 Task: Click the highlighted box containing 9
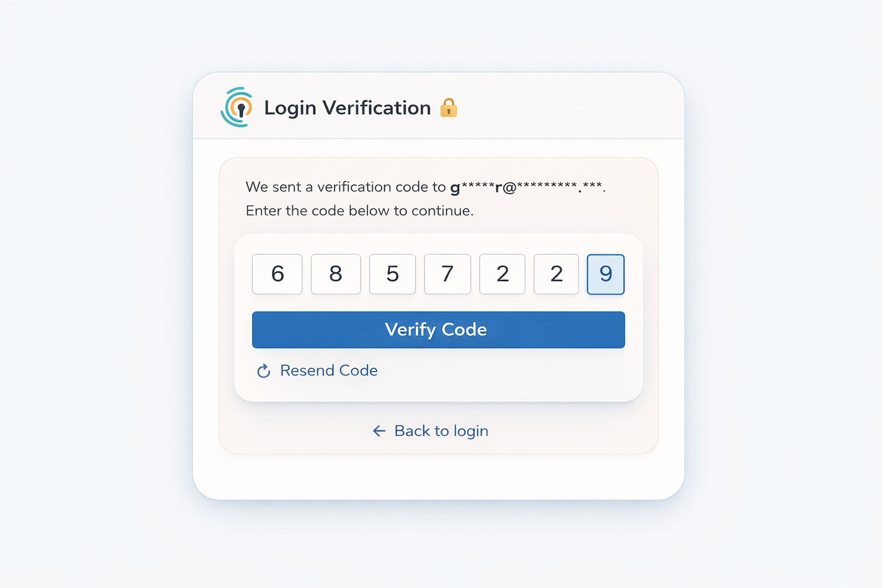606,274
